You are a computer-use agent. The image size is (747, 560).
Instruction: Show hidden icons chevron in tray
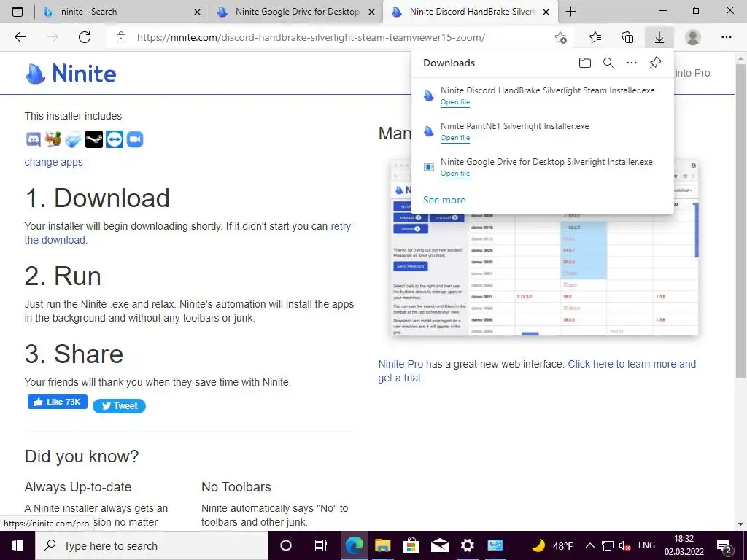[x=589, y=545]
